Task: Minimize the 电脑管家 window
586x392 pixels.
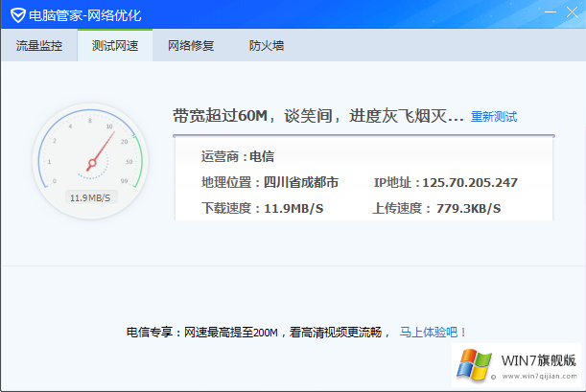Action: click(551, 12)
